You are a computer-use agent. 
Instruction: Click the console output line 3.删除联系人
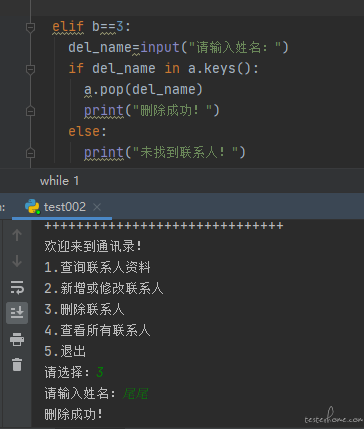pyautogui.click(x=84, y=310)
